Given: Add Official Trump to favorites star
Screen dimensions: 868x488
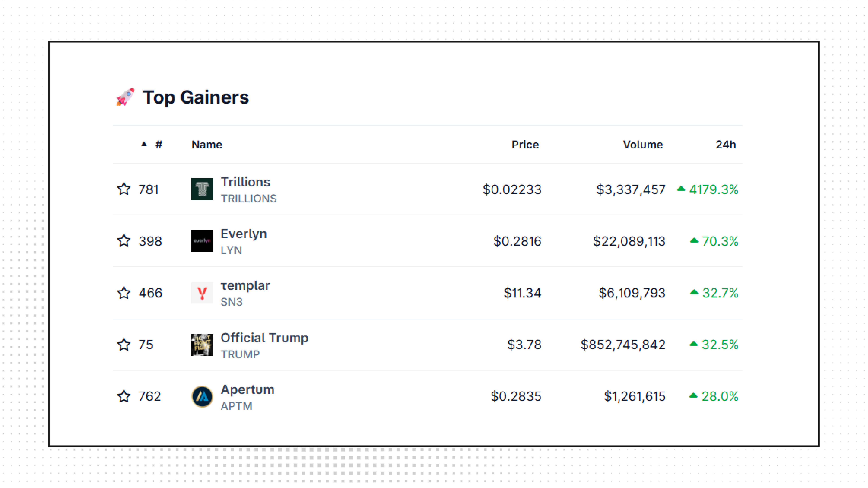Looking at the screenshot, I should tap(124, 345).
